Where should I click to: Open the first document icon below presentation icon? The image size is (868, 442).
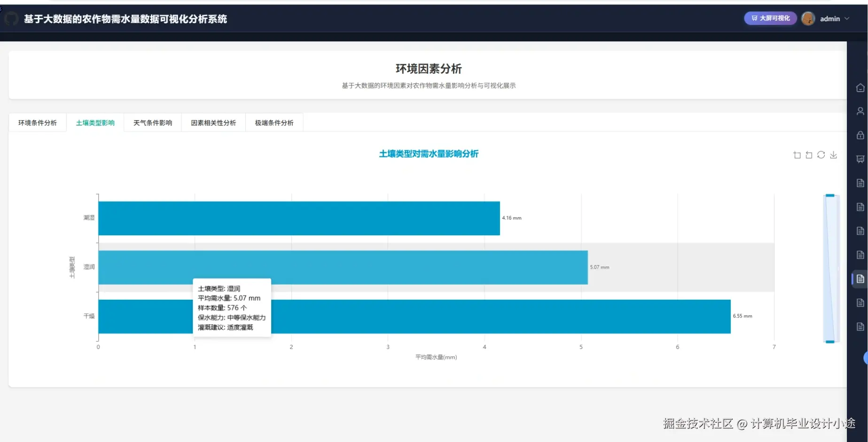coord(860,183)
